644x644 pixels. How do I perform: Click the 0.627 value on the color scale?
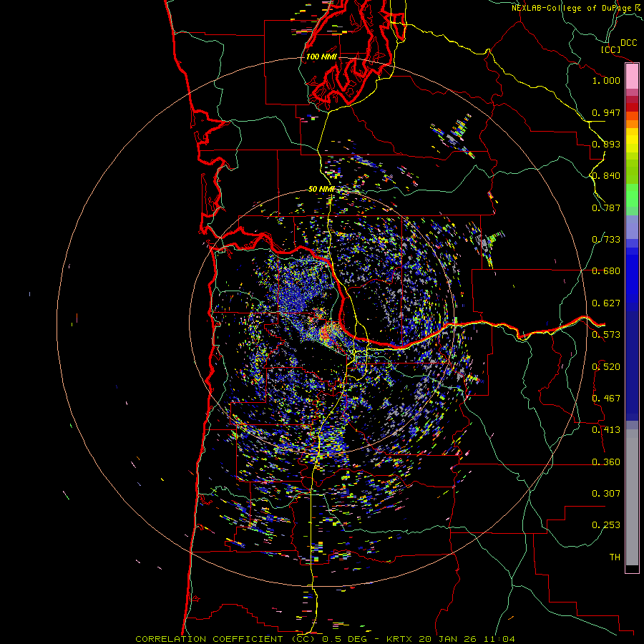tap(606, 303)
